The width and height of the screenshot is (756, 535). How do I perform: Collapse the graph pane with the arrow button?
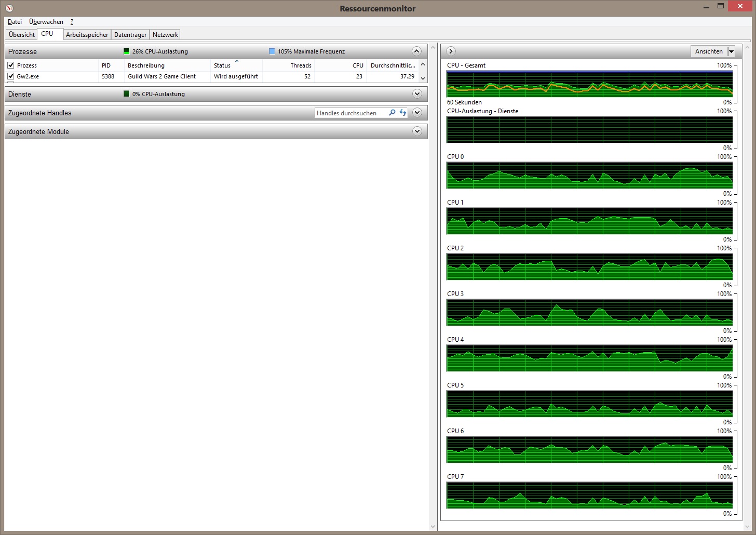click(x=451, y=51)
